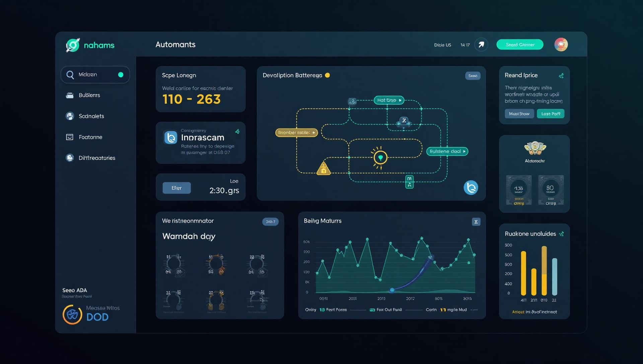
Task: Click the Lost Poft button
Action: (551, 114)
